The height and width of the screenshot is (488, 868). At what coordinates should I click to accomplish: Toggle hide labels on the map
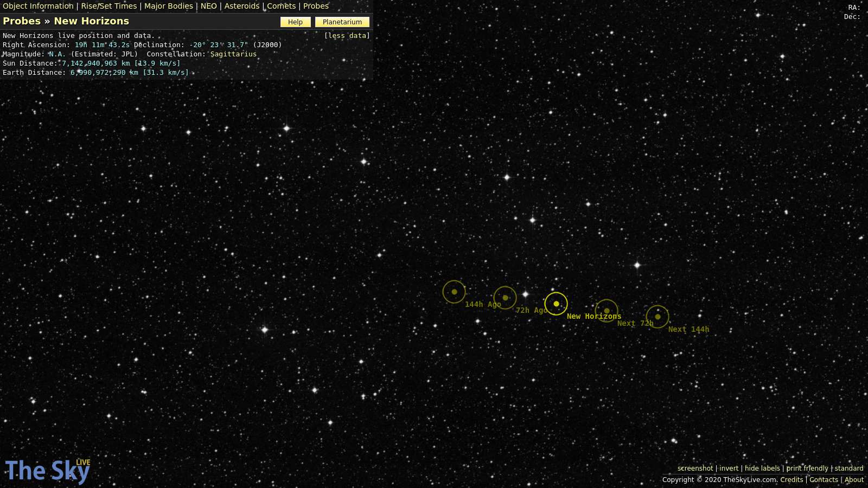point(762,468)
